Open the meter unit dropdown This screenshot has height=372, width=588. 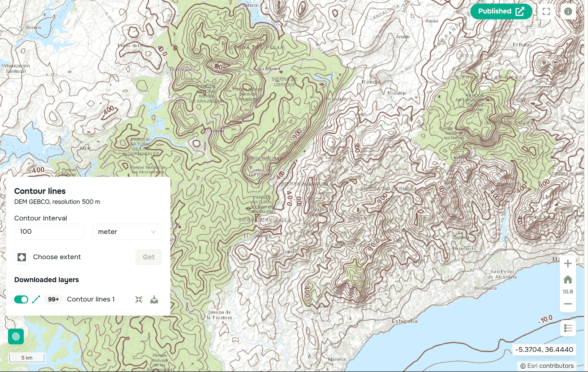coord(127,232)
